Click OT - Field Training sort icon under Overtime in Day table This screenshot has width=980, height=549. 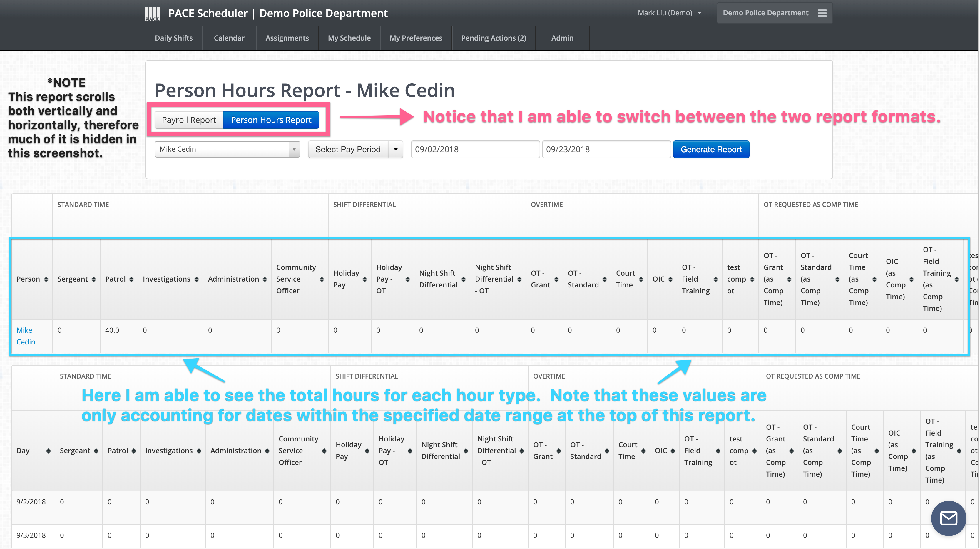coord(718,451)
